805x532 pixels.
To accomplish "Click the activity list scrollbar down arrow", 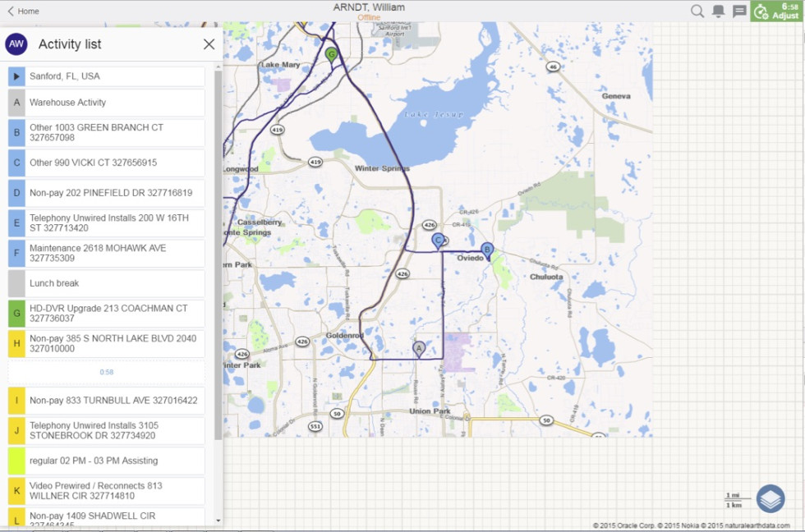I will pos(218,521).
